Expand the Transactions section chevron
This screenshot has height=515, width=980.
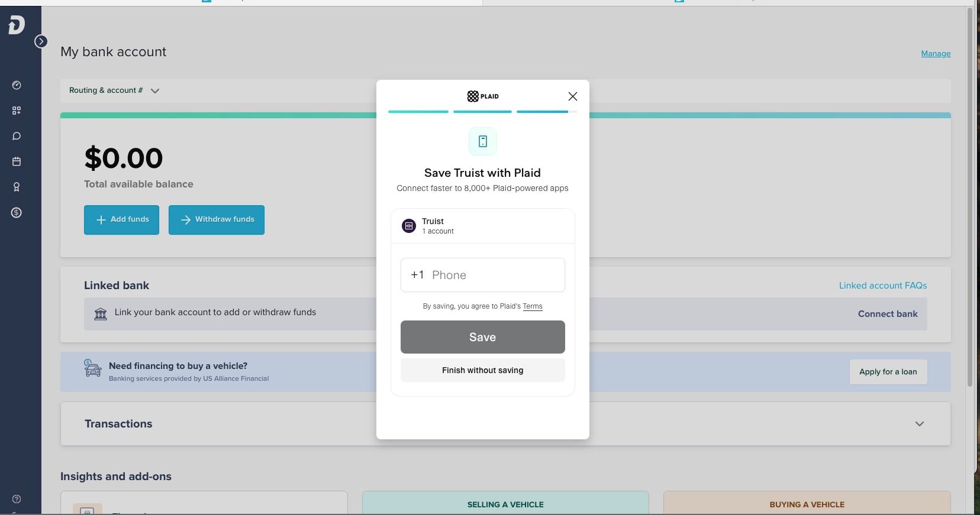click(x=920, y=424)
